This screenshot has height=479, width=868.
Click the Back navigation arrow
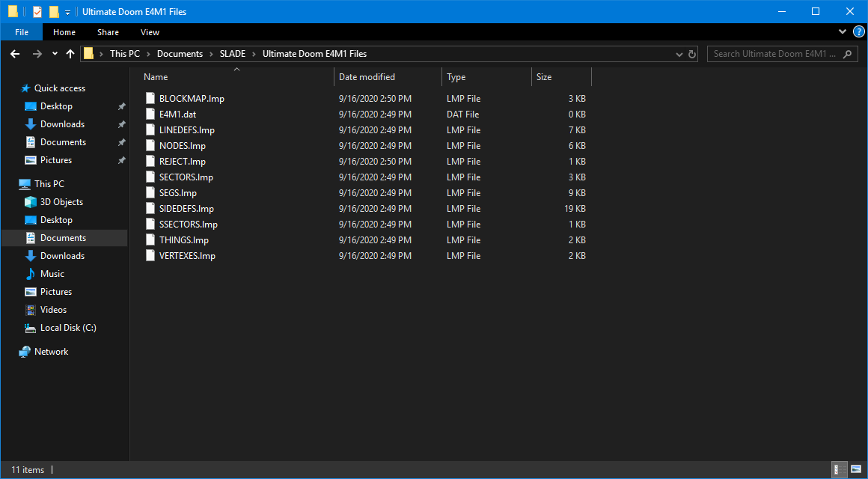tap(15, 54)
